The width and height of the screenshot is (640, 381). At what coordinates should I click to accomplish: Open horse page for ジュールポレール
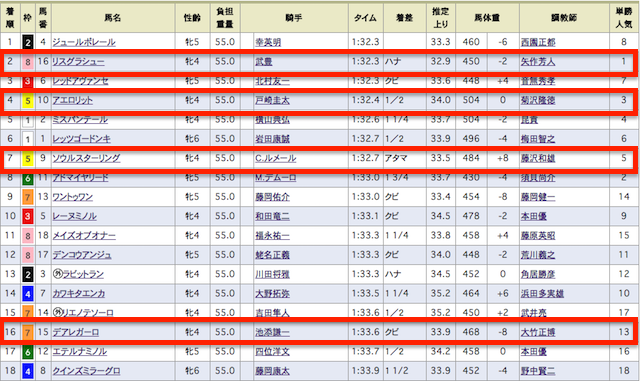point(84,42)
